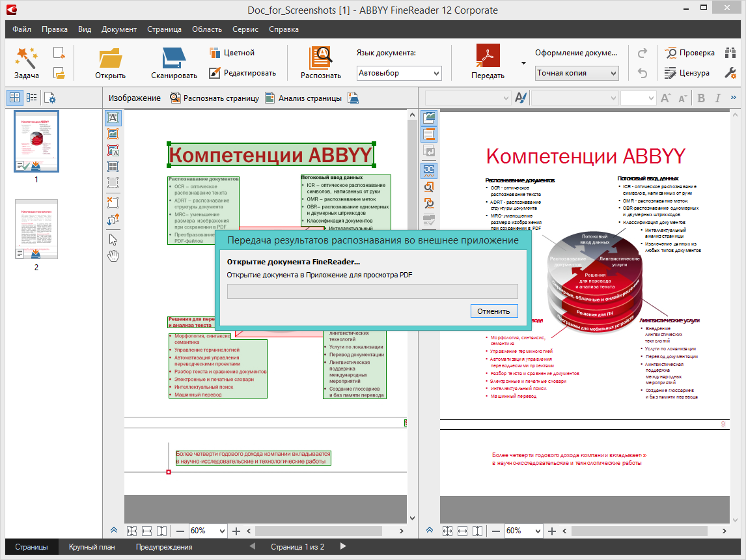The image size is (746, 560).
Task: Click Отменить button in transfer dialog
Action: pos(494,311)
